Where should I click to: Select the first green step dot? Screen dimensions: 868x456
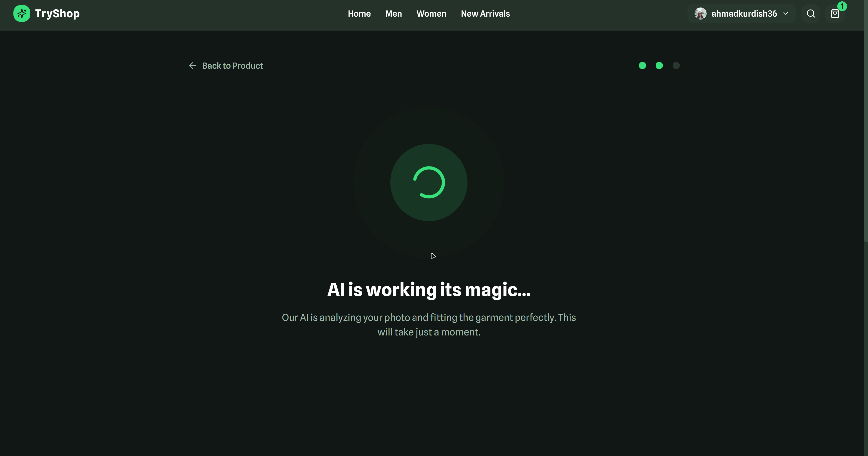642,66
